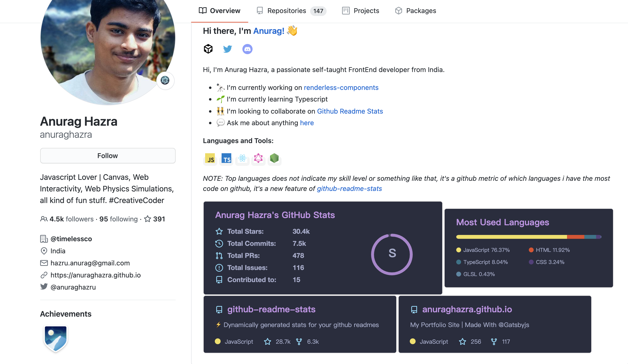Click the repo icon on anuraghazra.github.io card

[x=414, y=310]
